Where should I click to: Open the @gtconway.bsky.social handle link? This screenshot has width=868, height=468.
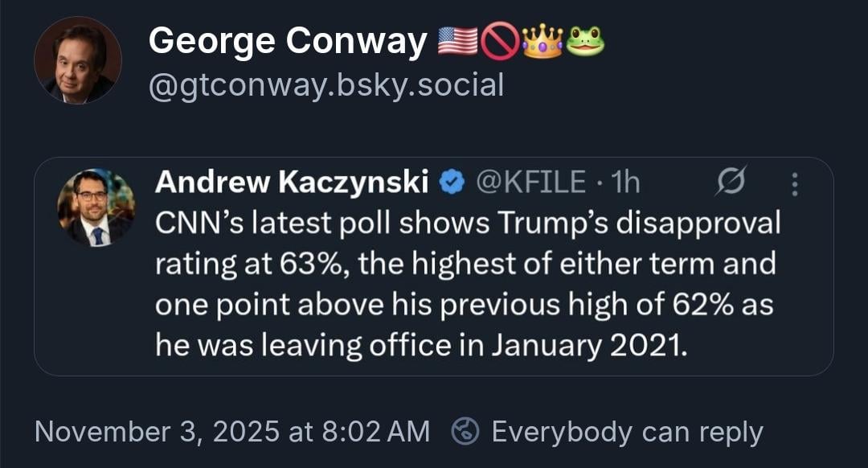click(x=326, y=84)
